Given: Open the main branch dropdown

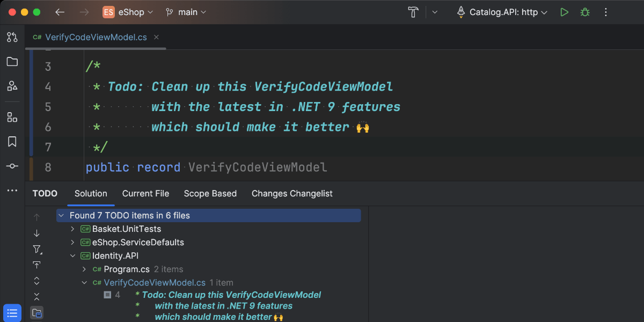Looking at the screenshot, I should pyautogui.click(x=186, y=12).
